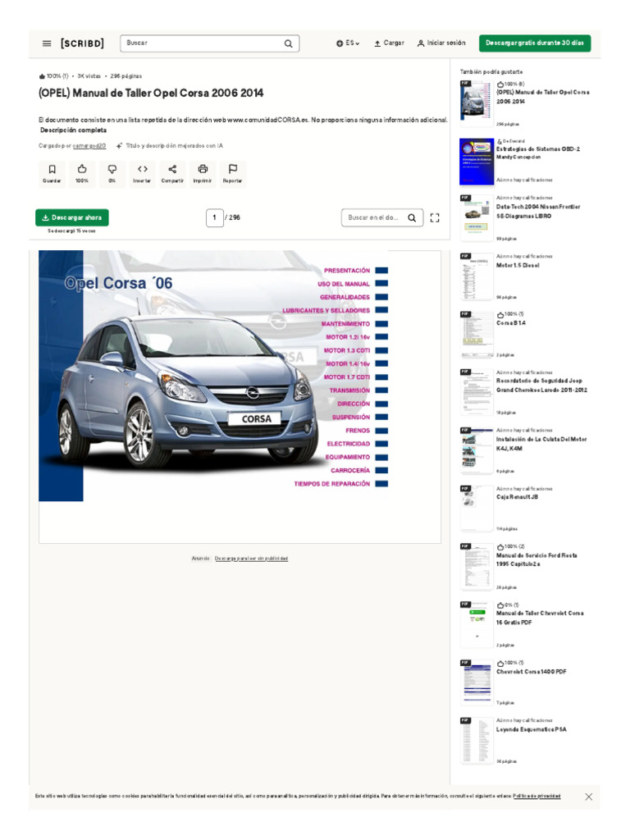Open TRANSMISIÓN section
Screen dimensions: 630x840
tap(349, 390)
